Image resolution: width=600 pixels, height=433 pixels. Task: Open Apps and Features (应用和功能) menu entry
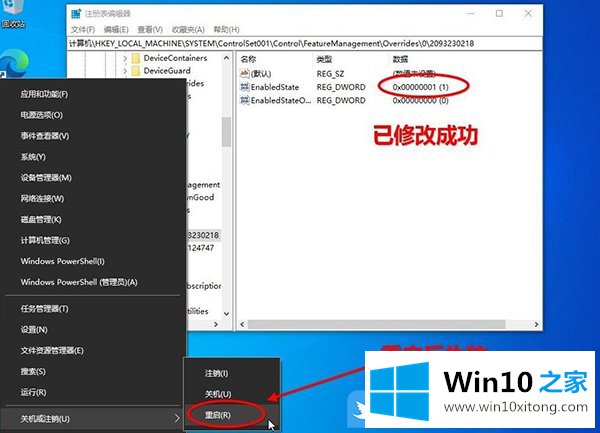pos(93,94)
